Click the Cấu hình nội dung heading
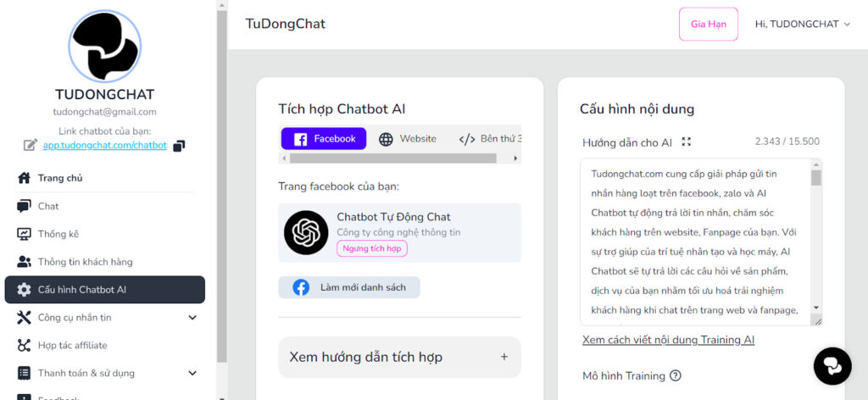 click(637, 109)
